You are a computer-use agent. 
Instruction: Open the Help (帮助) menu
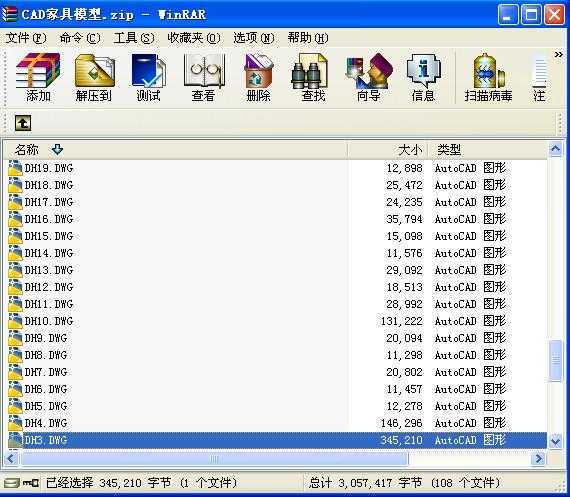[x=308, y=38]
